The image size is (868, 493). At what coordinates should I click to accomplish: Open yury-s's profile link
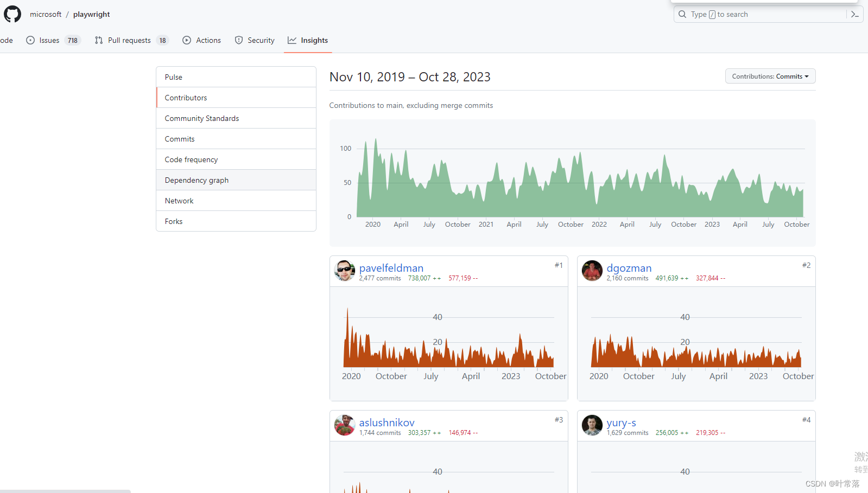(x=622, y=422)
